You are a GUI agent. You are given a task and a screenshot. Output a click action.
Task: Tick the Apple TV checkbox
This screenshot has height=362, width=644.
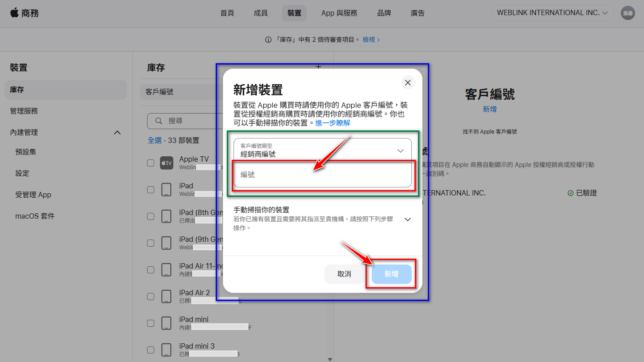151,163
